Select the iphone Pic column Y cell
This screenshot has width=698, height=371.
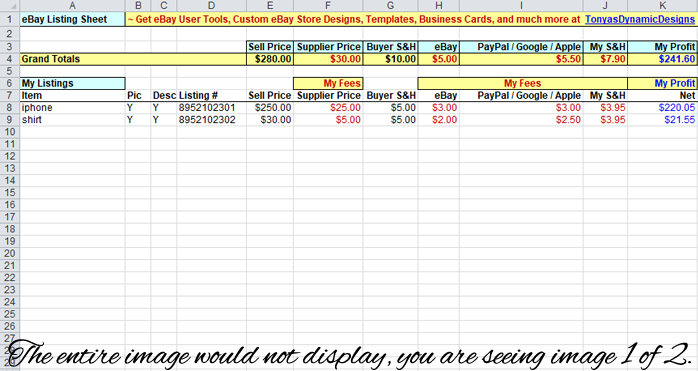pyautogui.click(x=138, y=108)
